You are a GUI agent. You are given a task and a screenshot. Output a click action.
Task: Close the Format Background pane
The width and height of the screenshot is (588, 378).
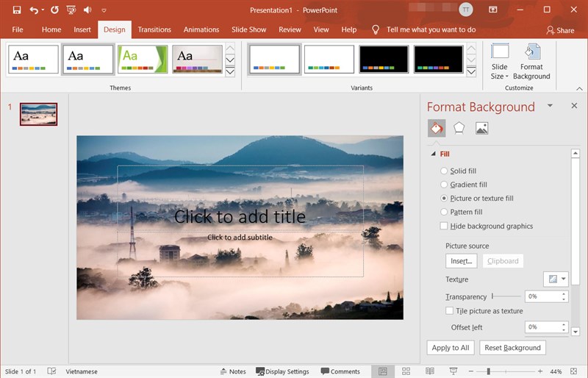(x=574, y=106)
